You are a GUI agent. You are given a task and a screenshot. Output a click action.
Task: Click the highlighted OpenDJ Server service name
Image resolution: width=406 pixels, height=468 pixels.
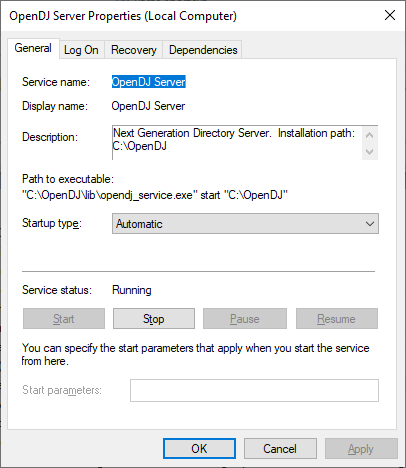click(148, 82)
